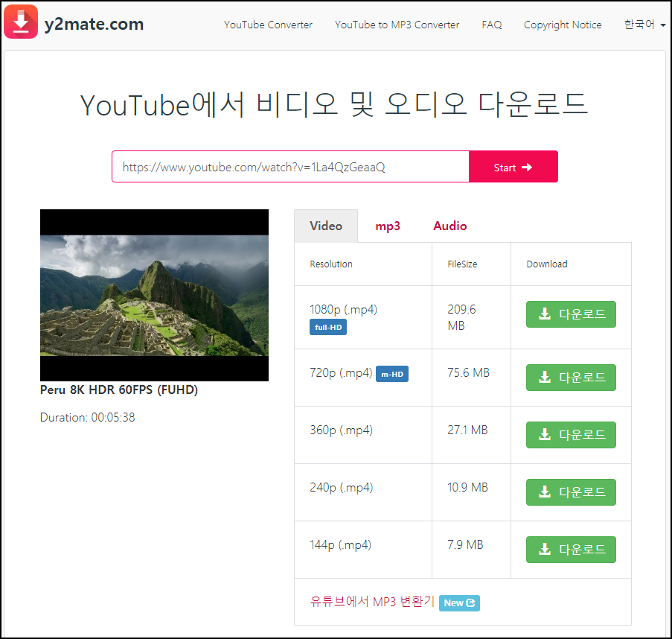The image size is (672, 639).
Task: Open the Copyright Notice page
Action: pos(563,25)
